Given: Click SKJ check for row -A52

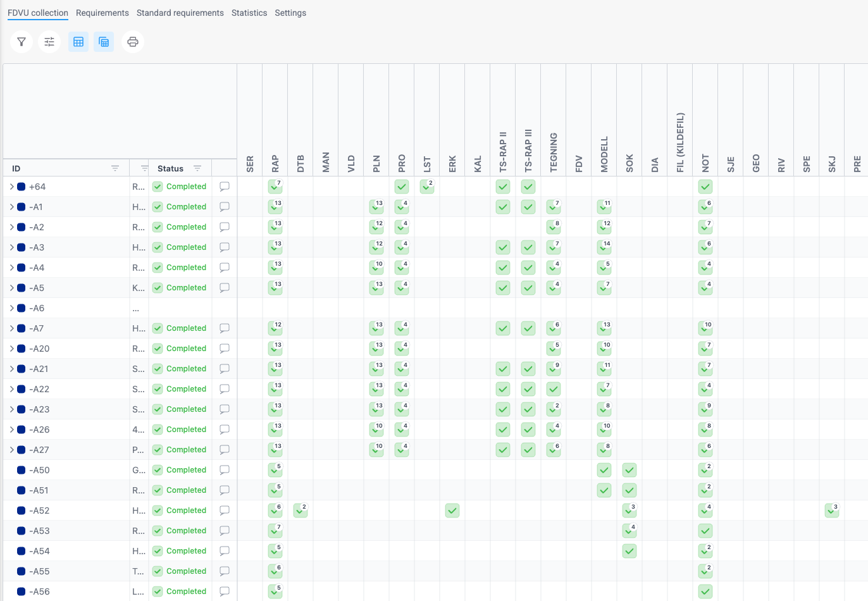Looking at the screenshot, I should [832, 511].
